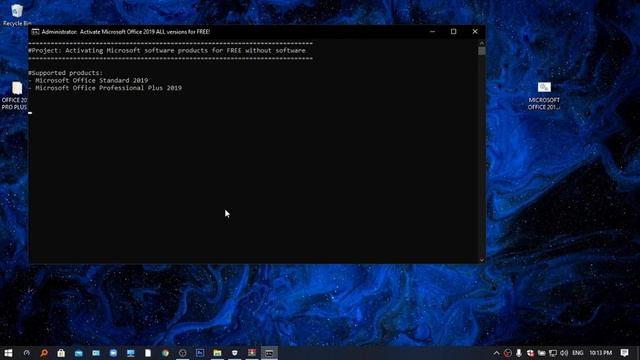Open the white document taskbar icon
Viewport: 640px width, 360px height.
148,353
